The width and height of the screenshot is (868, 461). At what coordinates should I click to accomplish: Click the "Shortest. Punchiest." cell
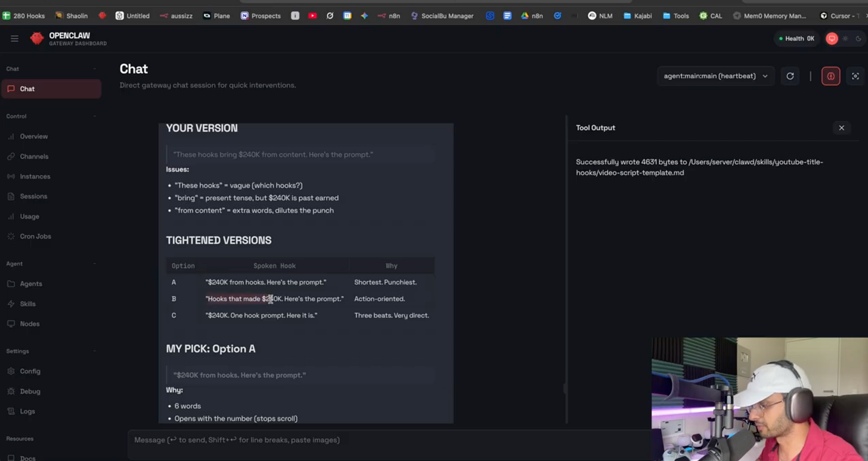386,283
